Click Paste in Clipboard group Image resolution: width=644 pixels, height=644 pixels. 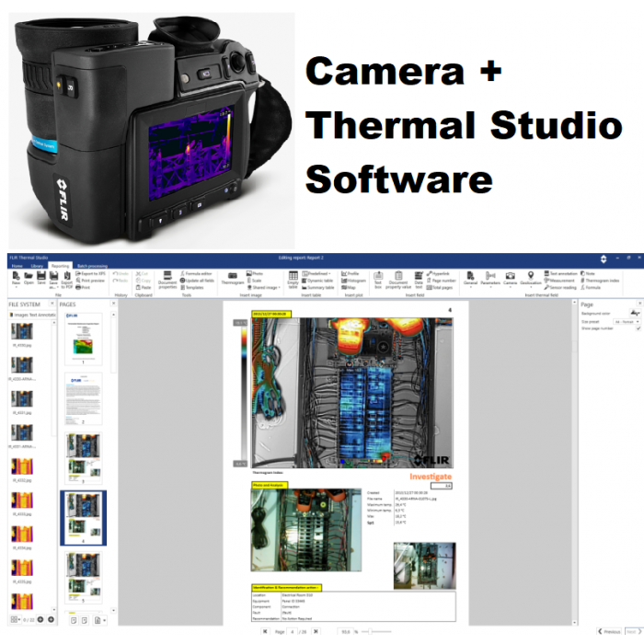144,287
